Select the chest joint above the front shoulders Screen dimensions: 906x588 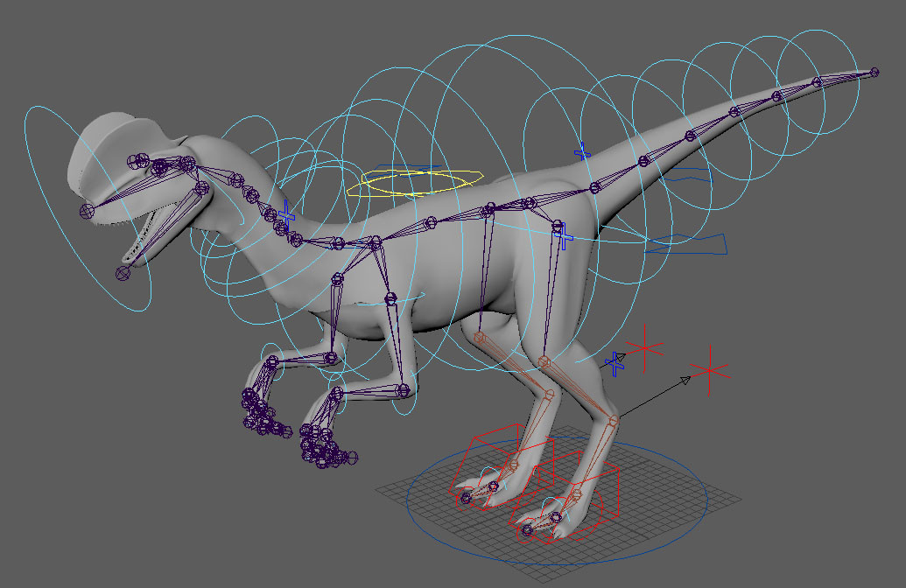click(x=376, y=241)
